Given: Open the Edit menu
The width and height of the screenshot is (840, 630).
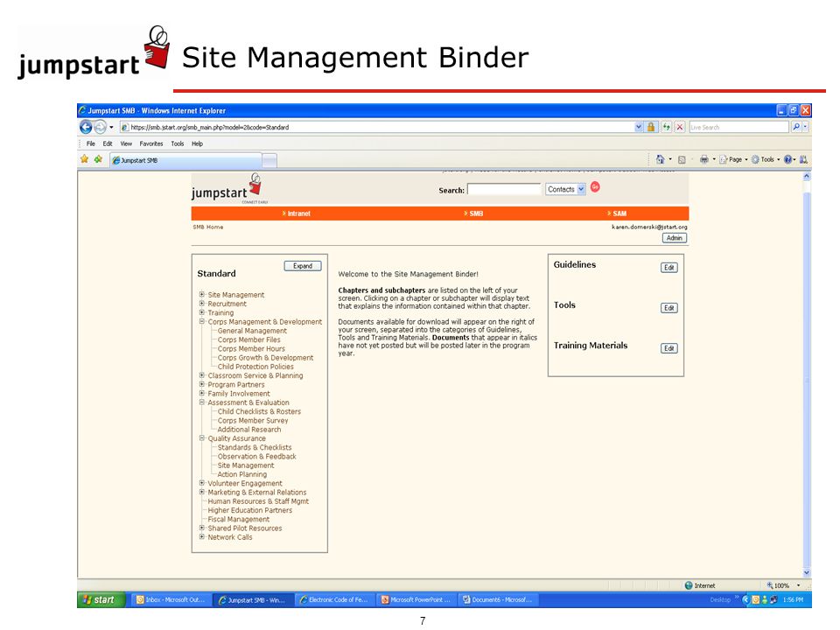Looking at the screenshot, I should click(x=108, y=143).
